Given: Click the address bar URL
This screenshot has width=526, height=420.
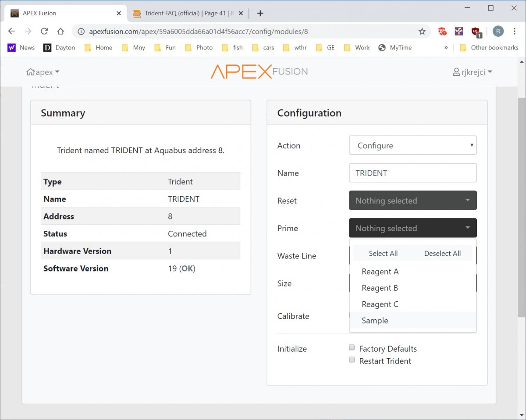Looking at the screenshot, I should coord(198,32).
